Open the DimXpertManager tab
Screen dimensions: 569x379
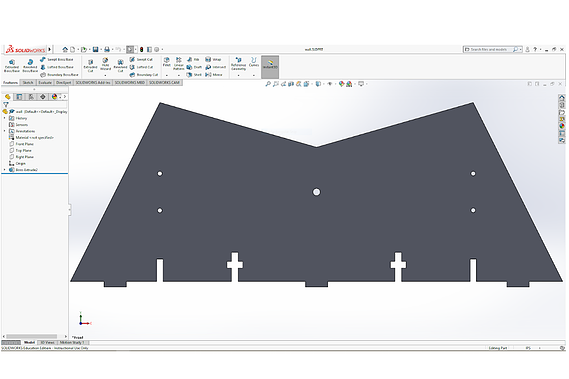[x=43, y=97]
